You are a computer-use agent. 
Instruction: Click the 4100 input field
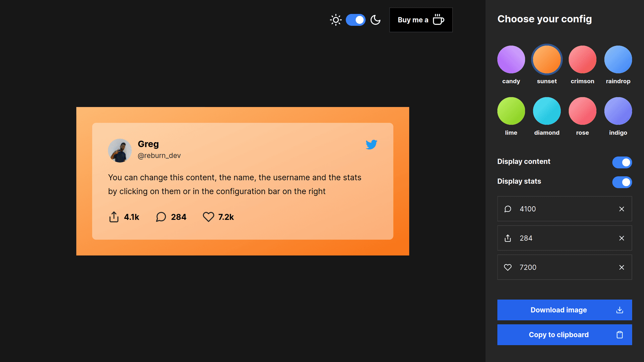point(565,209)
